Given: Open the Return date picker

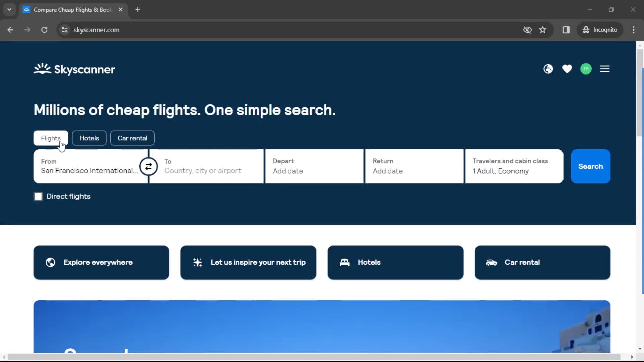Looking at the screenshot, I should [415, 166].
